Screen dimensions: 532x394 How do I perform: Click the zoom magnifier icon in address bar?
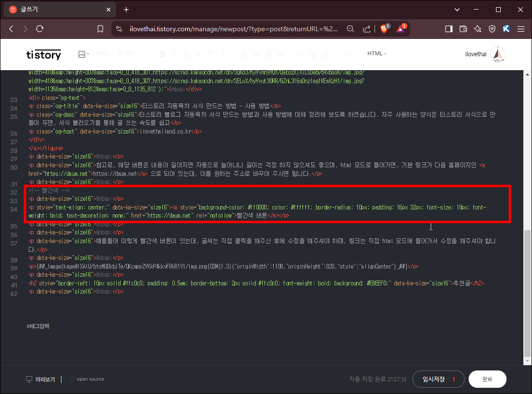[x=351, y=29]
